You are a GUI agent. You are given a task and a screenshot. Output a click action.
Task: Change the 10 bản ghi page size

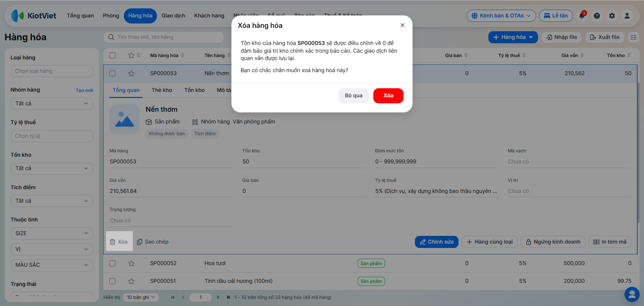click(x=141, y=297)
